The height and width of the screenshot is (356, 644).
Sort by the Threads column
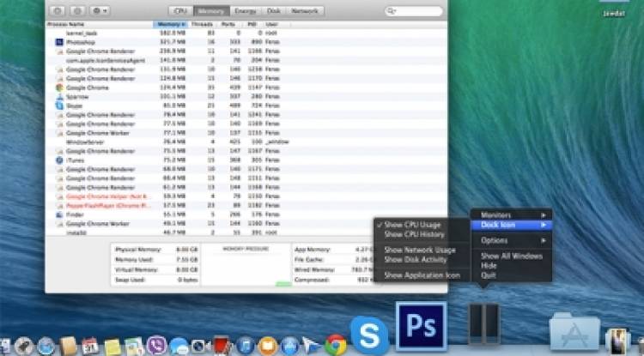[x=202, y=25]
